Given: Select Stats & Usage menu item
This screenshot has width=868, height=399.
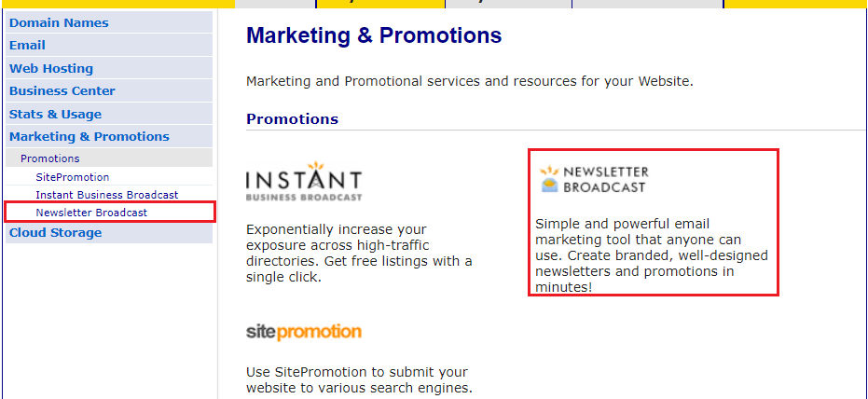Looking at the screenshot, I should coord(109,114).
